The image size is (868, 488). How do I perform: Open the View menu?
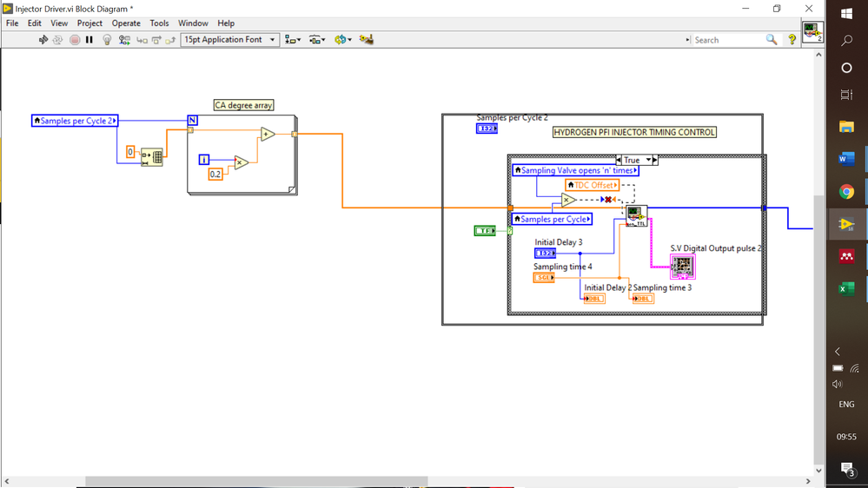59,23
